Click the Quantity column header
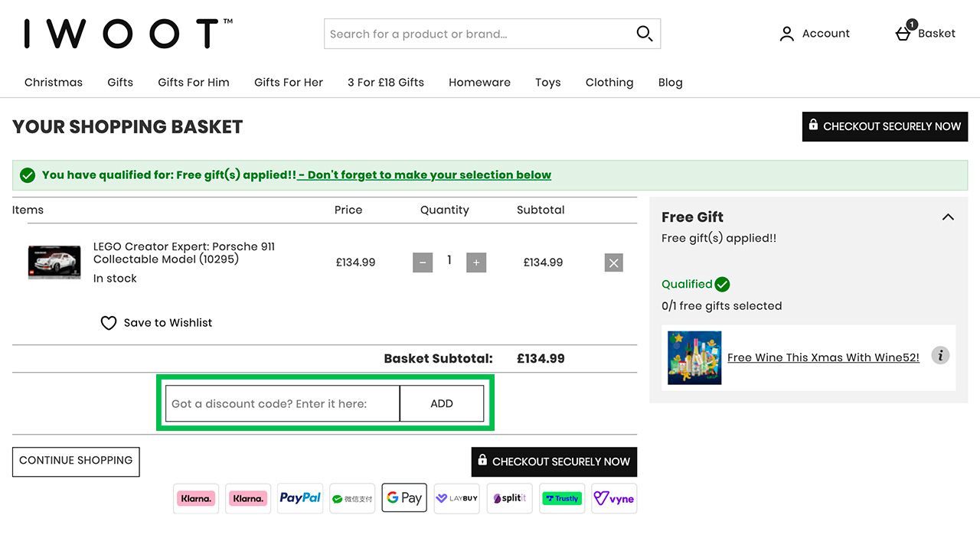 point(445,210)
